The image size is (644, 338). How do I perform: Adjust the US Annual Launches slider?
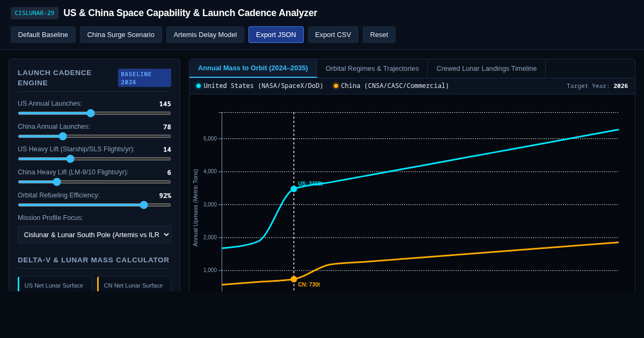click(x=94, y=113)
